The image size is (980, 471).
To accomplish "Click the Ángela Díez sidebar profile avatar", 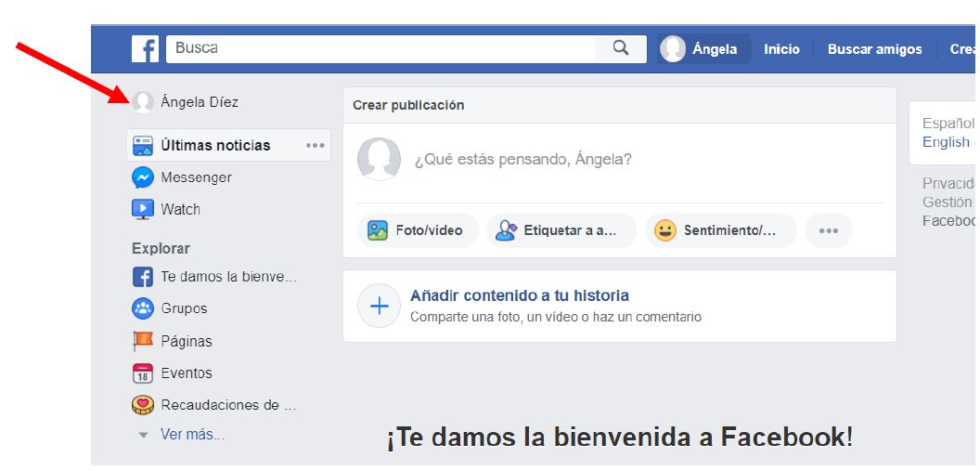I will (x=143, y=102).
